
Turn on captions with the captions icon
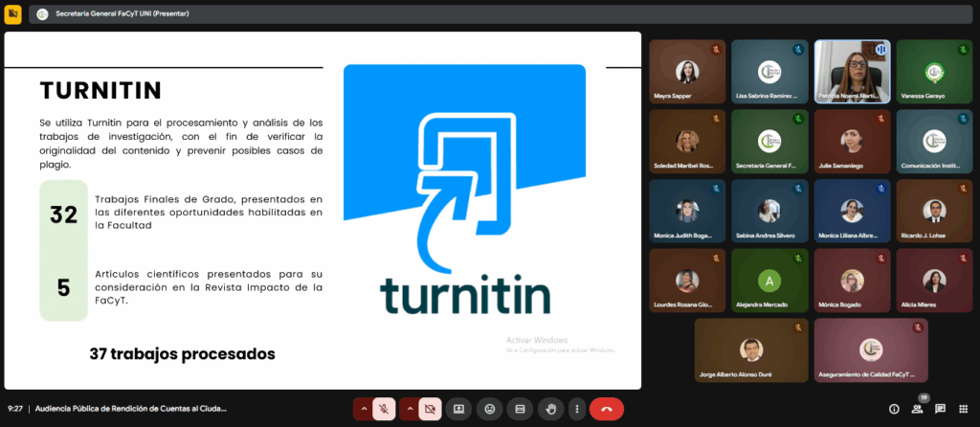coord(520,409)
